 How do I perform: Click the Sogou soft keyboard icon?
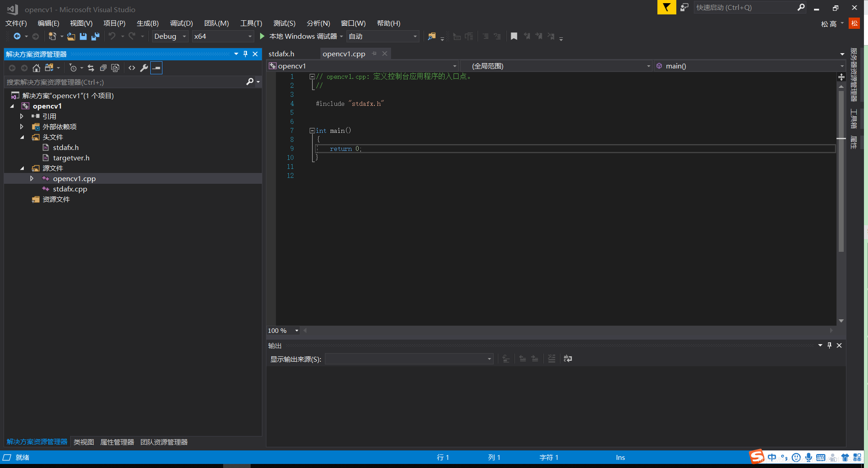pyautogui.click(x=821, y=458)
